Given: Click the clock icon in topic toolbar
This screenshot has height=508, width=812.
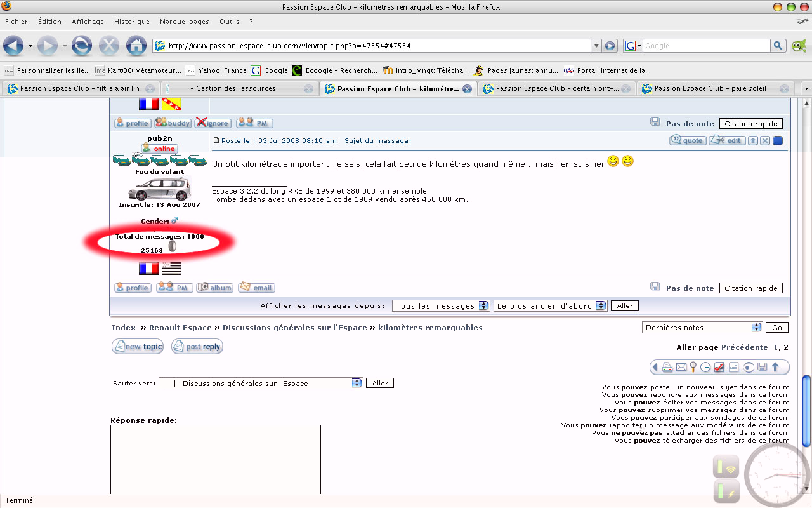Looking at the screenshot, I should 705,367.
